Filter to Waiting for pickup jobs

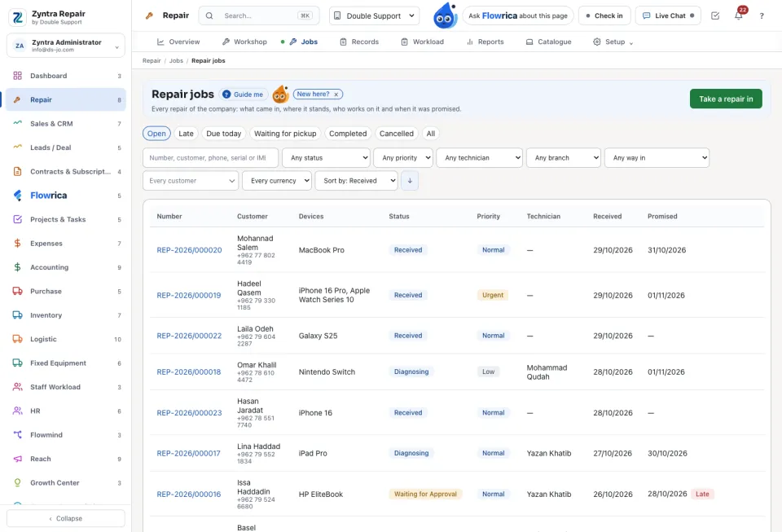click(285, 134)
